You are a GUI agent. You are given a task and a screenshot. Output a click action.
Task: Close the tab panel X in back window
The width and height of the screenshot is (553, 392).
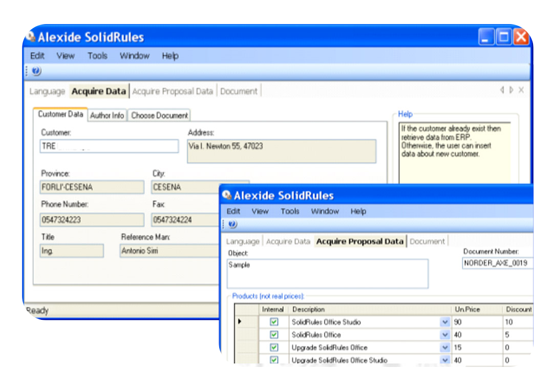click(x=521, y=90)
